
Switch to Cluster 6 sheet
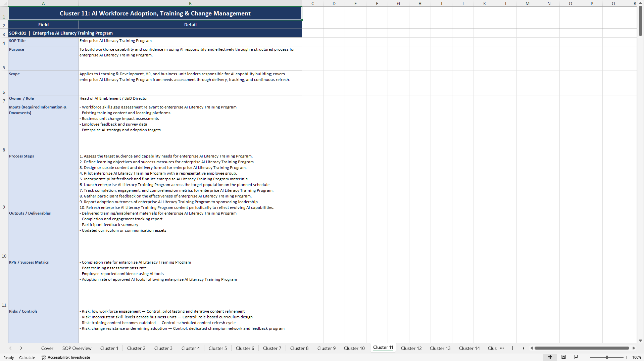tap(245, 348)
